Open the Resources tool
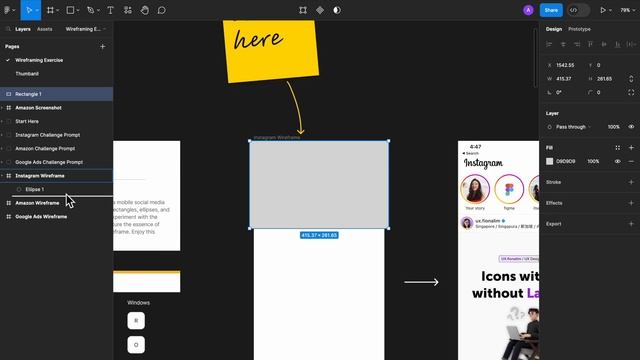 click(128, 10)
